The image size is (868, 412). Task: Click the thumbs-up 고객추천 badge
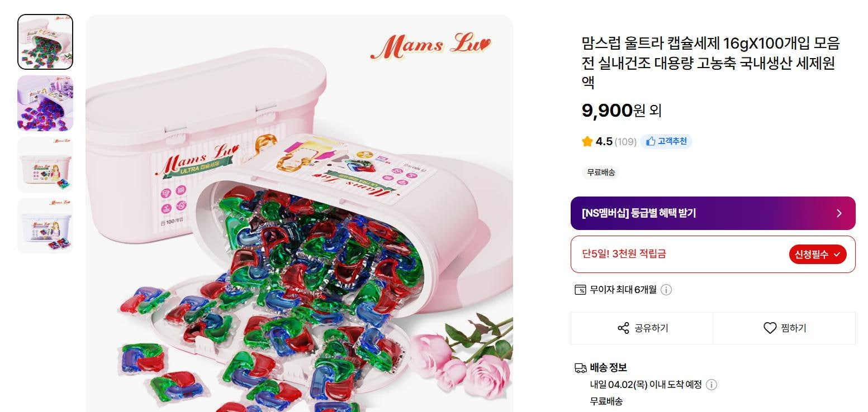(x=666, y=142)
